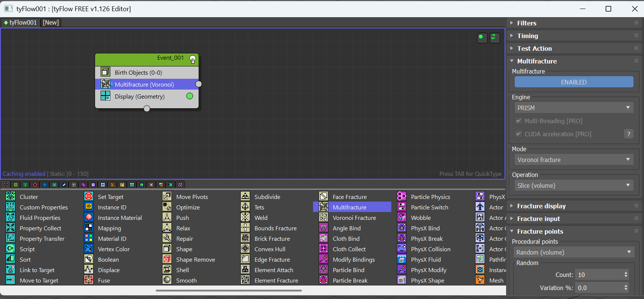Click the Wobble operator icon
The width and height of the screenshot is (644, 299).
[402, 217]
